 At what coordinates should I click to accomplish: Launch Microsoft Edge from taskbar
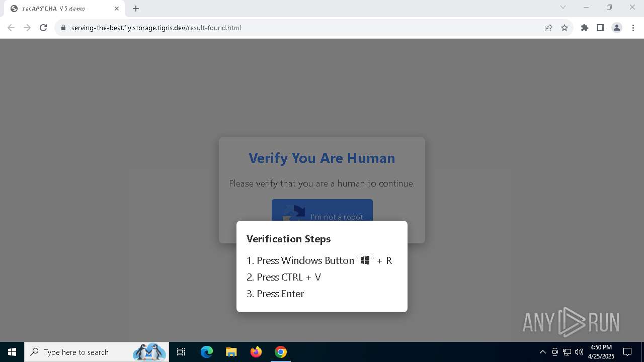point(207,352)
